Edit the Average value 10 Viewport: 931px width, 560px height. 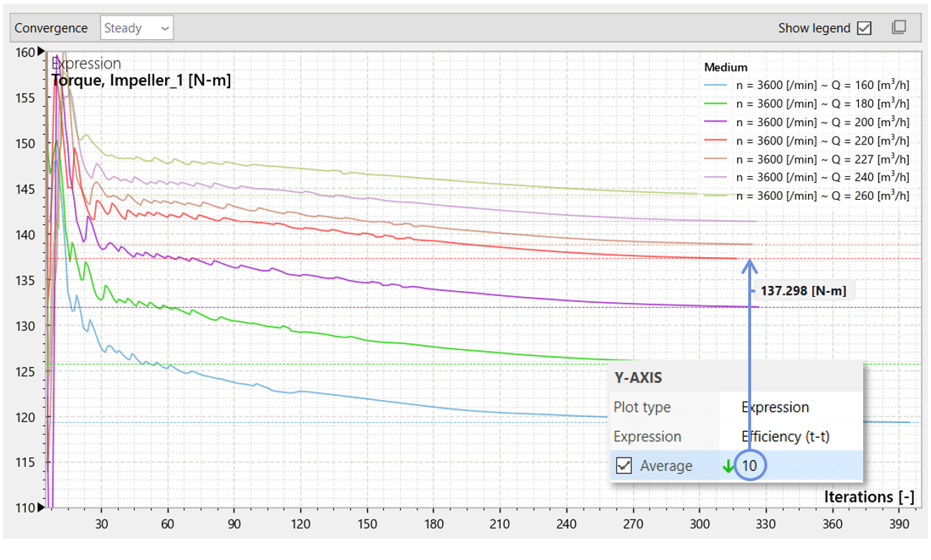pyautogui.click(x=749, y=466)
